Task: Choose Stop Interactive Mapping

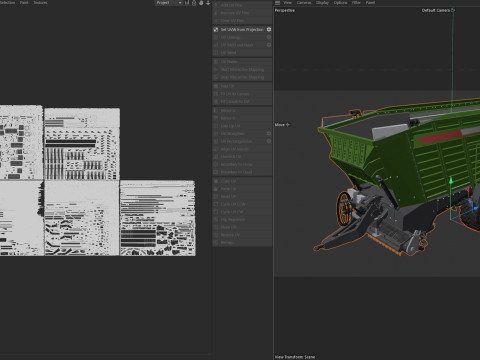Action: 242,77
